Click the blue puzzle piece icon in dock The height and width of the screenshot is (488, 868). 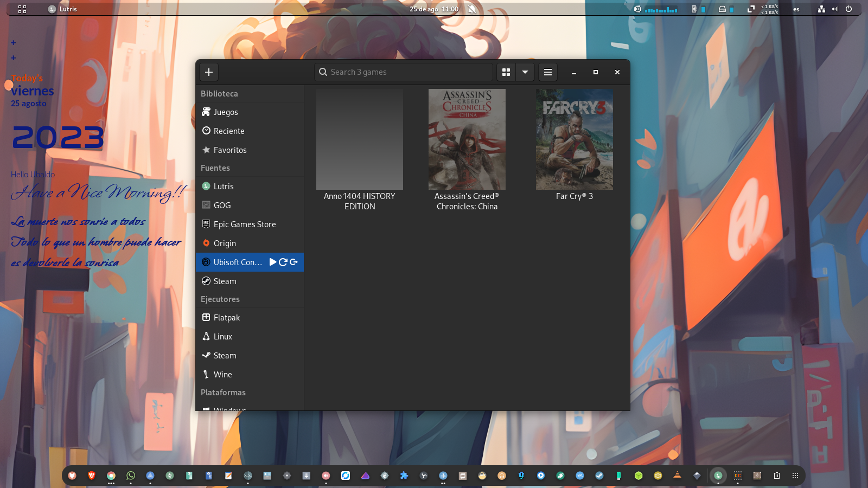pos(404,476)
